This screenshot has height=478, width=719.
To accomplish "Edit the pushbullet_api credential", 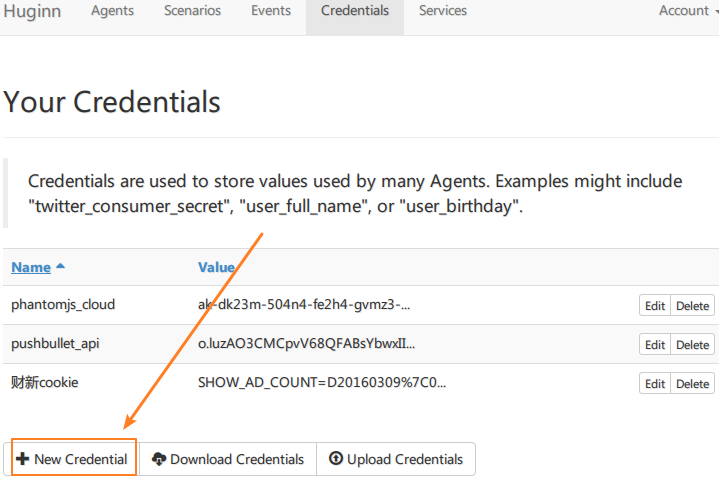I will point(654,344).
